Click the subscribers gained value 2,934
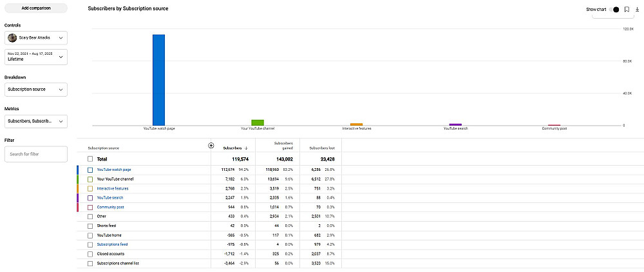The image size is (644, 272). (x=274, y=217)
